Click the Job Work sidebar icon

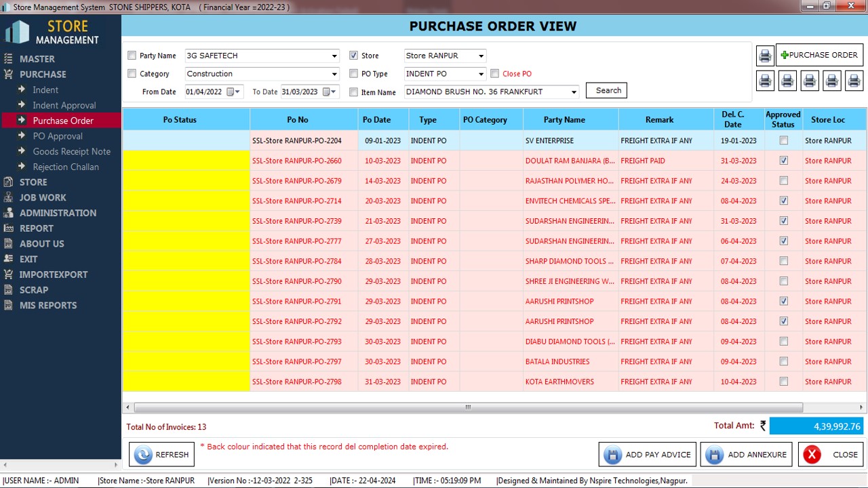8,197
